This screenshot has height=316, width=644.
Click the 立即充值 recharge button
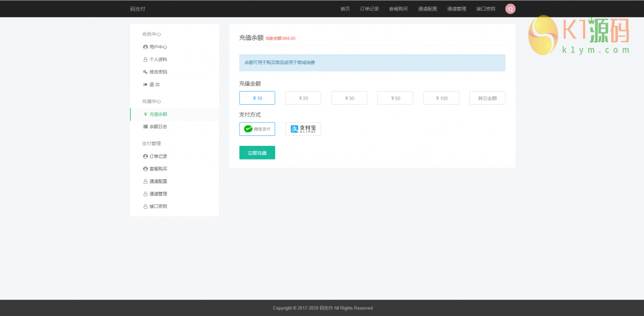[x=257, y=152]
